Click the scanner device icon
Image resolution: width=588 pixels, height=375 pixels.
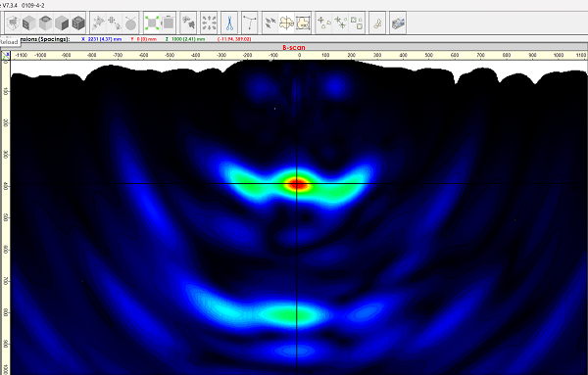[x=398, y=23]
